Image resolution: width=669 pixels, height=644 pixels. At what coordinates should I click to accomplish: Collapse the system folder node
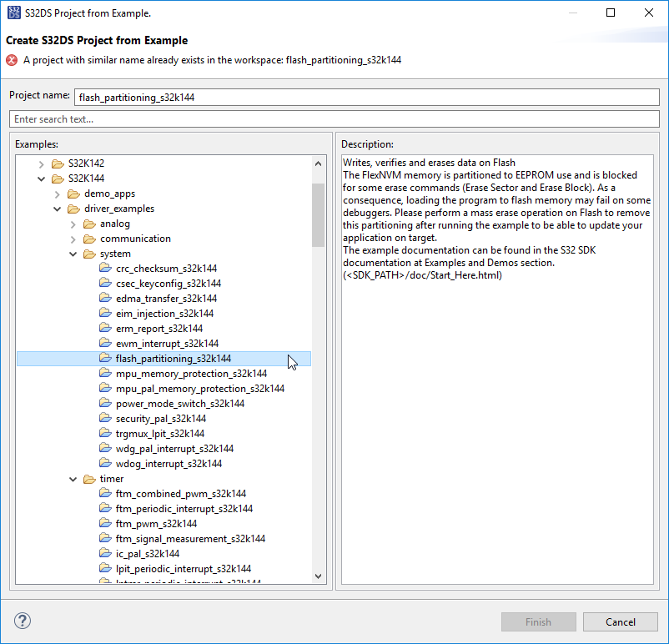73,254
